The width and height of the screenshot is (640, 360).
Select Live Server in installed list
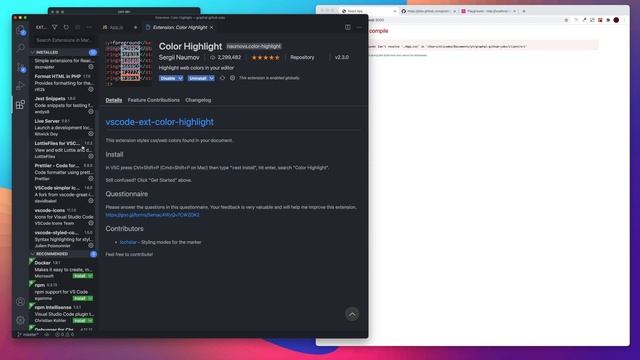coord(63,127)
